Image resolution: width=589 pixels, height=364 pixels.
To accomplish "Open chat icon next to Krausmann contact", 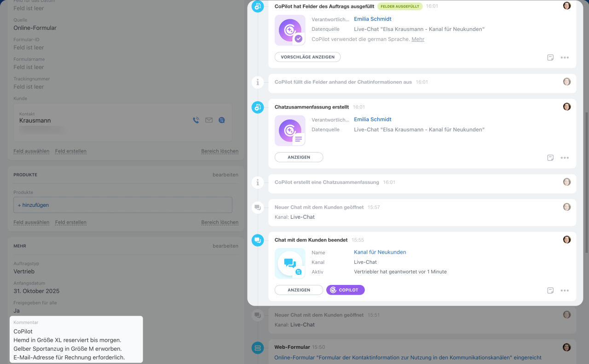I will (x=222, y=120).
